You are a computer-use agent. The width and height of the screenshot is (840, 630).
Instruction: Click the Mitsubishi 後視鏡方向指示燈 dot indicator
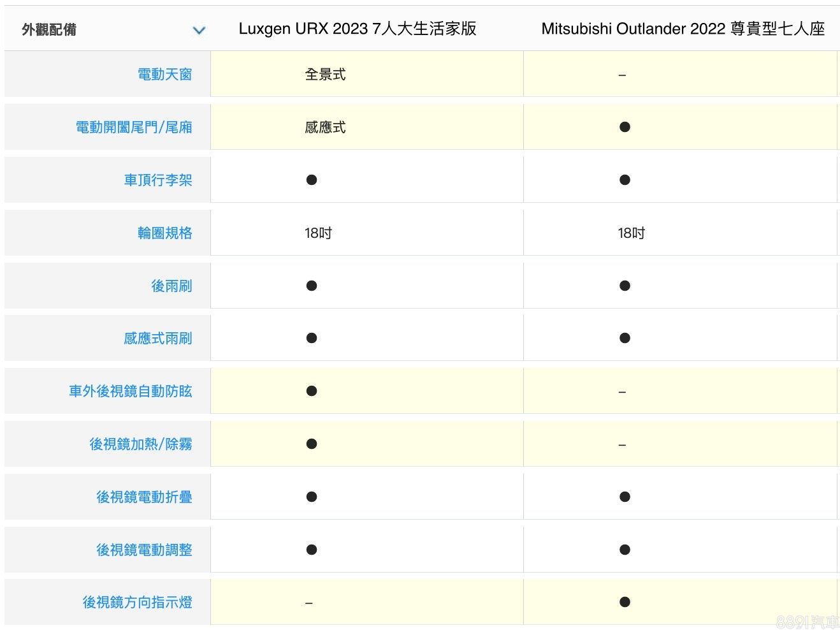click(625, 602)
